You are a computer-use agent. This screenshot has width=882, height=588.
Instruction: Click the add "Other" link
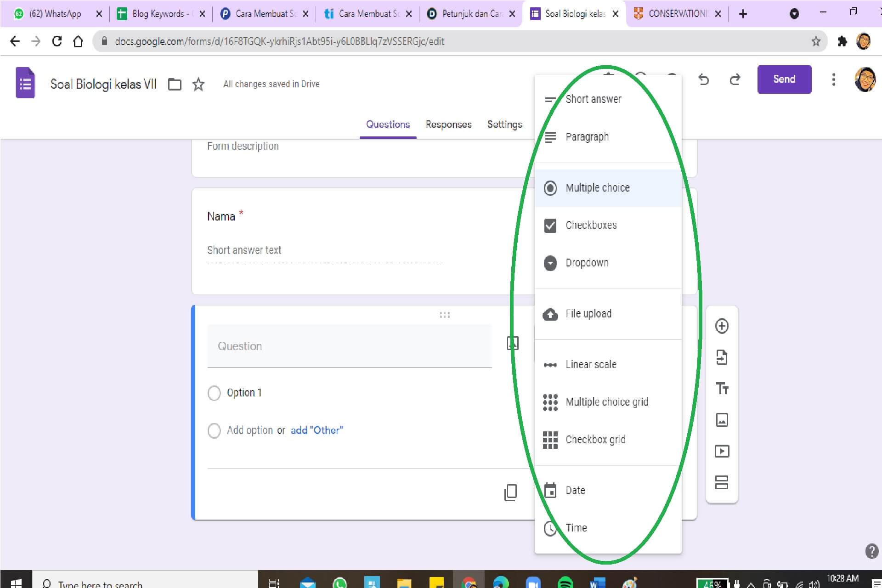point(317,430)
